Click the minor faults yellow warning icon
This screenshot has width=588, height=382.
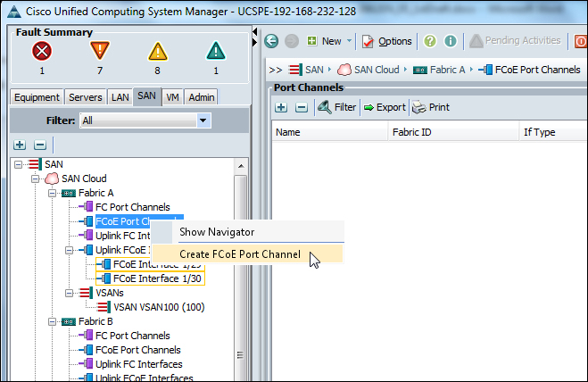[158, 51]
